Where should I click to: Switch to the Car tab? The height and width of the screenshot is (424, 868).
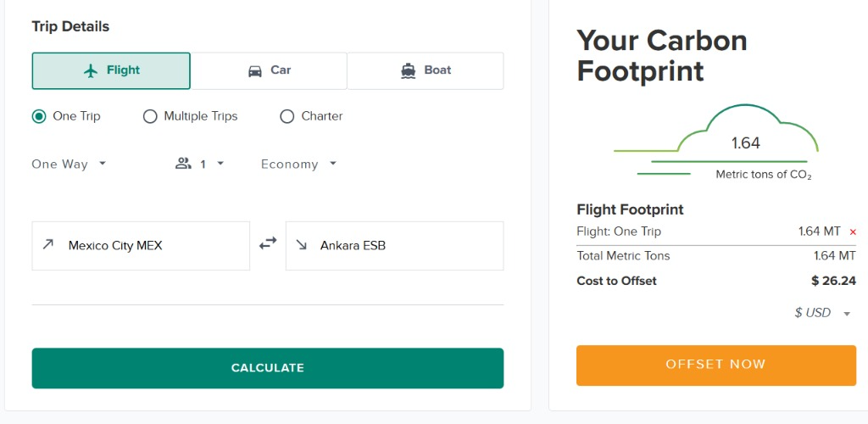coord(269,70)
